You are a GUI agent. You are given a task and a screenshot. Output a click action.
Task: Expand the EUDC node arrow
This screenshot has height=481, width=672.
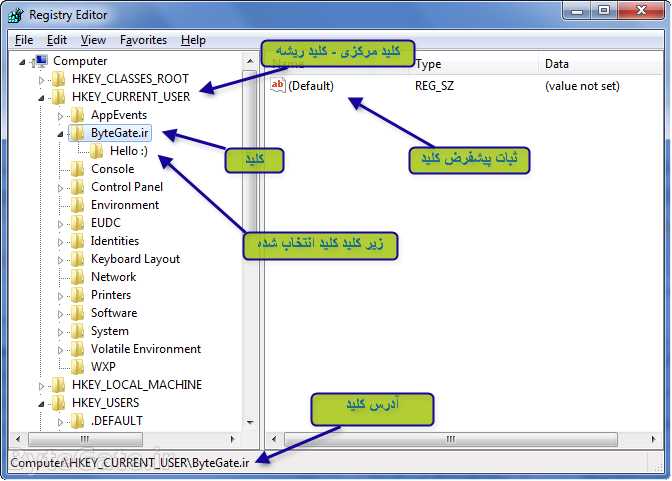60,224
